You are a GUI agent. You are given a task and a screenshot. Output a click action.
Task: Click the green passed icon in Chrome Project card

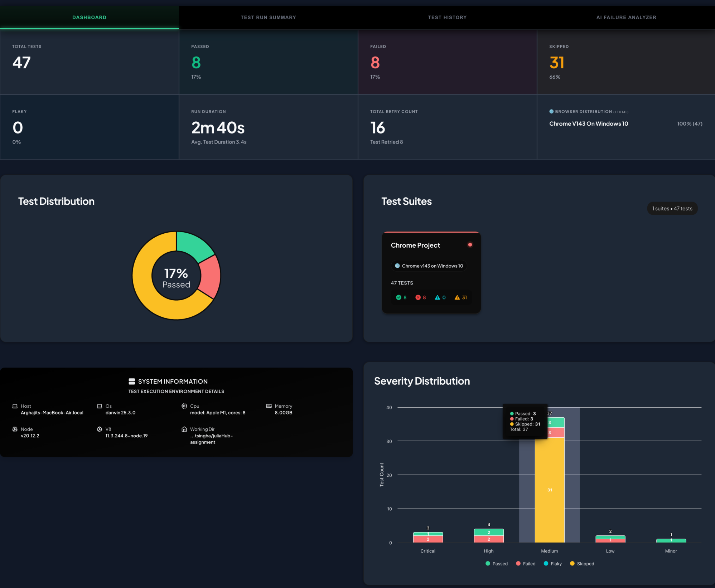pyautogui.click(x=398, y=297)
